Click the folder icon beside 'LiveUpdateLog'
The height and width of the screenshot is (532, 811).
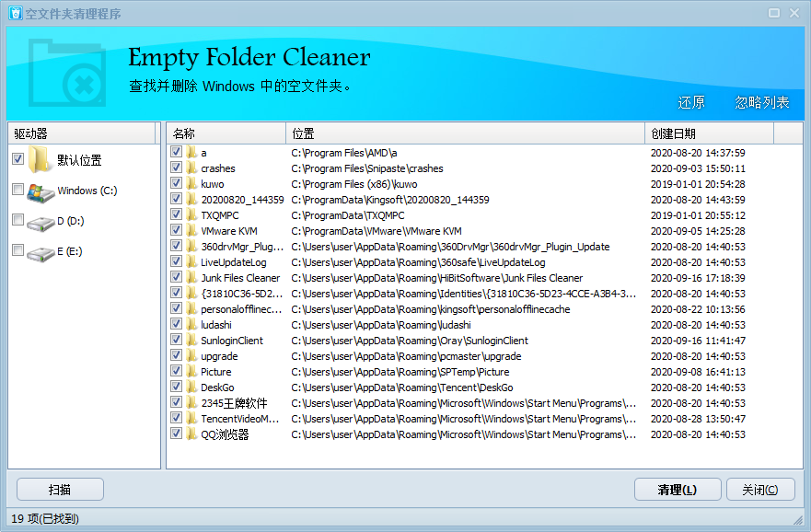[x=192, y=262]
